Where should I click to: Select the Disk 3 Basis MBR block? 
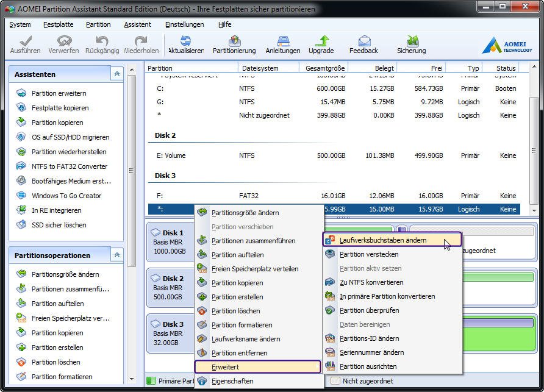[170, 333]
